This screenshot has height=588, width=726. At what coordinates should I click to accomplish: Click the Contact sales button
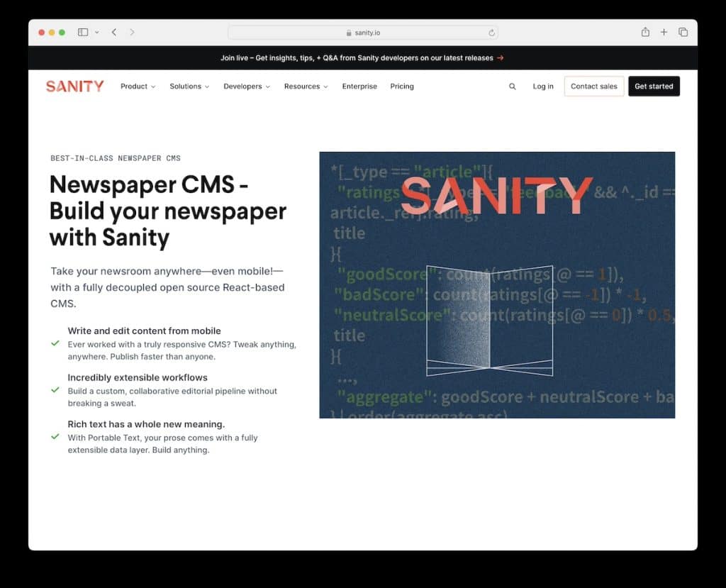(594, 87)
